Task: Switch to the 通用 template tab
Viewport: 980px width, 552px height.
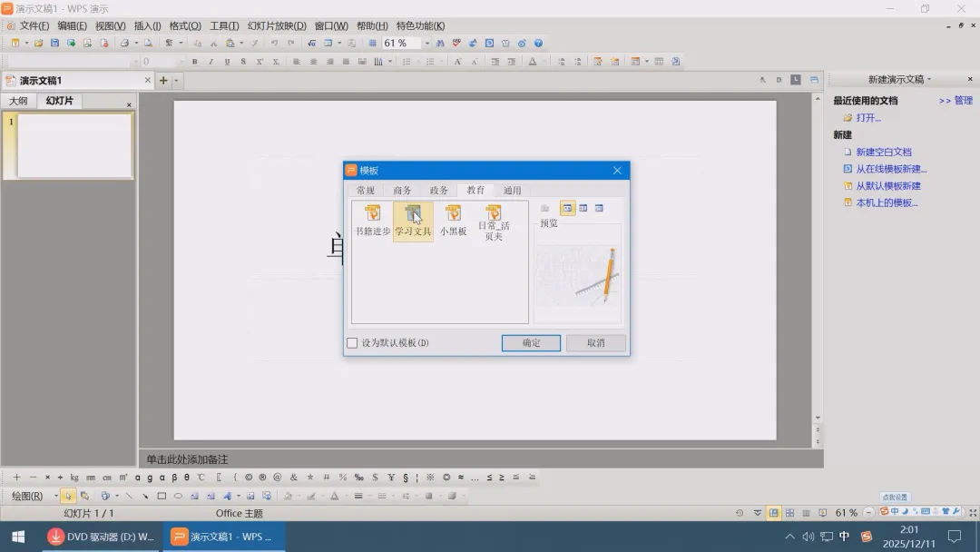Action: point(513,190)
